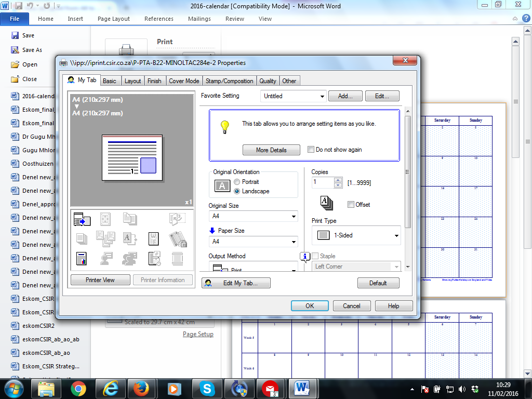Click the date/time page number stamp icon

tap(154, 259)
